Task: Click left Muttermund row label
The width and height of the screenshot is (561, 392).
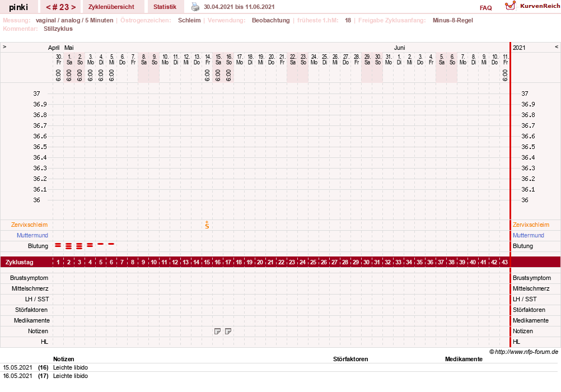Action: pyautogui.click(x=32, y=236)
